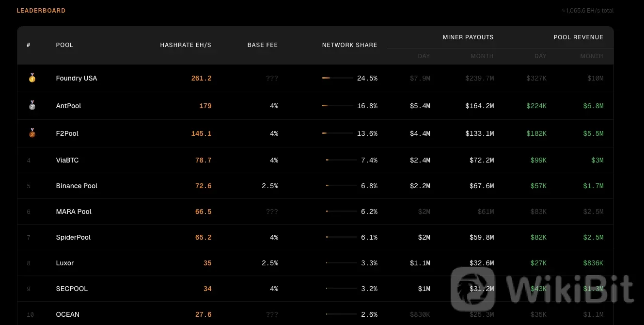This screenshot has width=644, height=325.
Task: Click network share value 7.4%
Action: (369, 160)
